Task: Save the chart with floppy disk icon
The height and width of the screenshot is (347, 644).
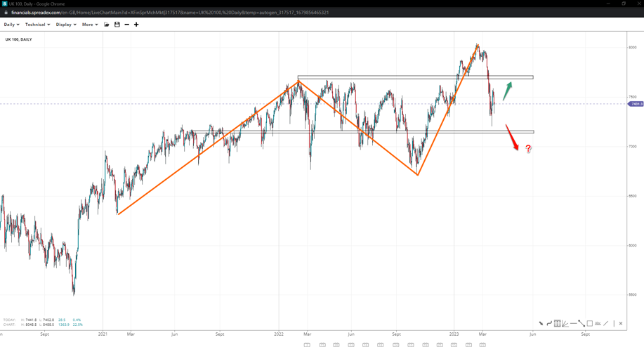Action: coord(117,25)
